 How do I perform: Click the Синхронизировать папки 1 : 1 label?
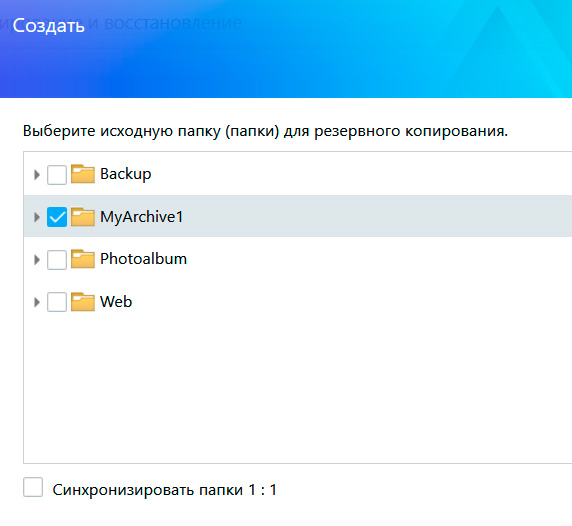(x=165, y=490)
